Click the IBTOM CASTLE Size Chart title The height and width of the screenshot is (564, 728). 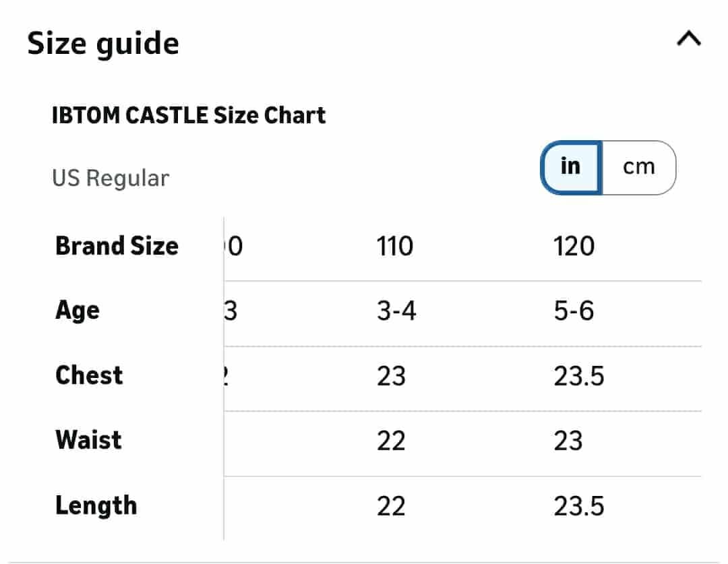(189, 115)
